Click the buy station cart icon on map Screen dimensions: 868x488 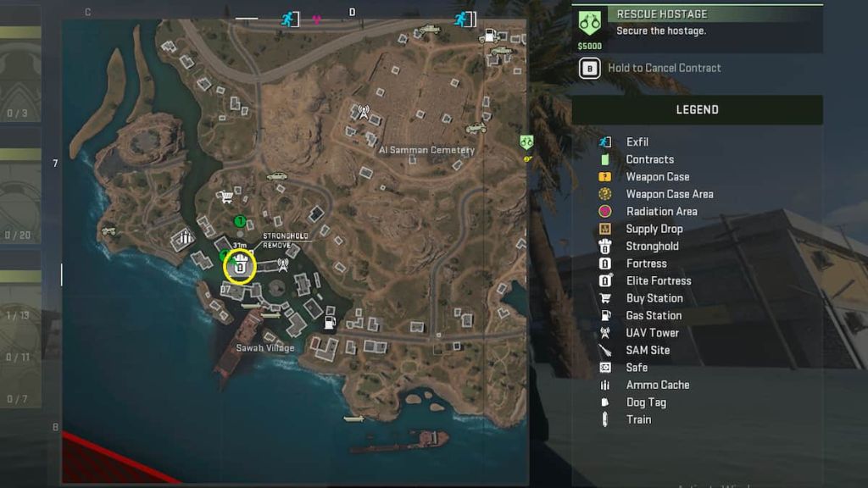[x=224, y=196]
